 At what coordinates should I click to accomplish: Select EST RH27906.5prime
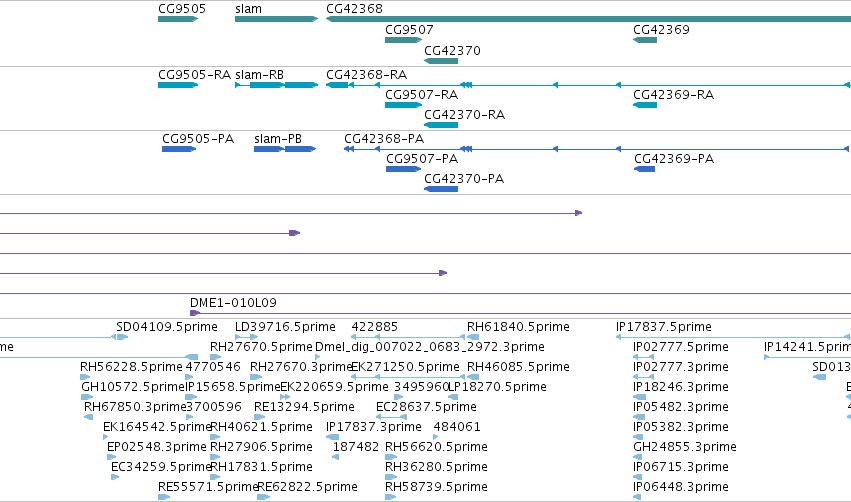[x=261, y=447]
